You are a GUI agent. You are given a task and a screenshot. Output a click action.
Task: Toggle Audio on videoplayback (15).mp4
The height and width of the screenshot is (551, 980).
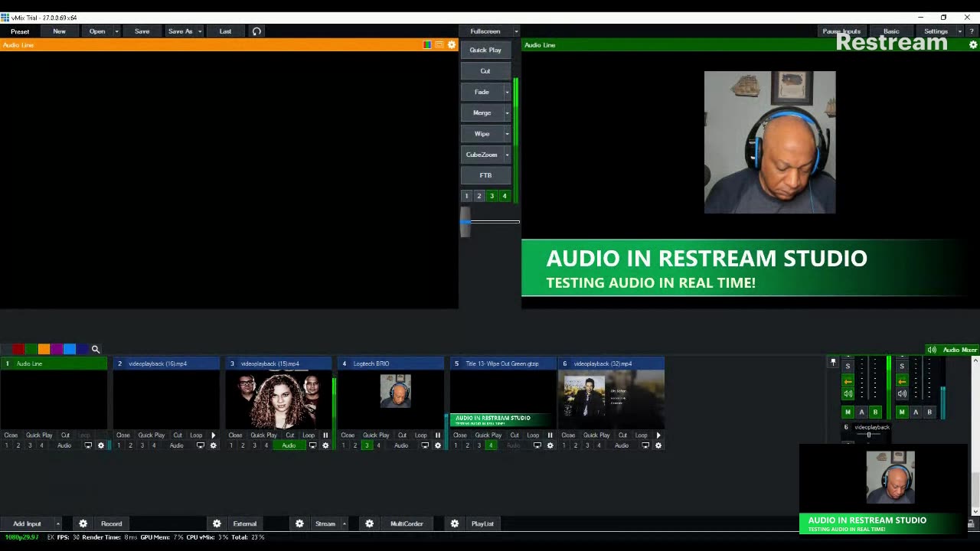[289, 445]
